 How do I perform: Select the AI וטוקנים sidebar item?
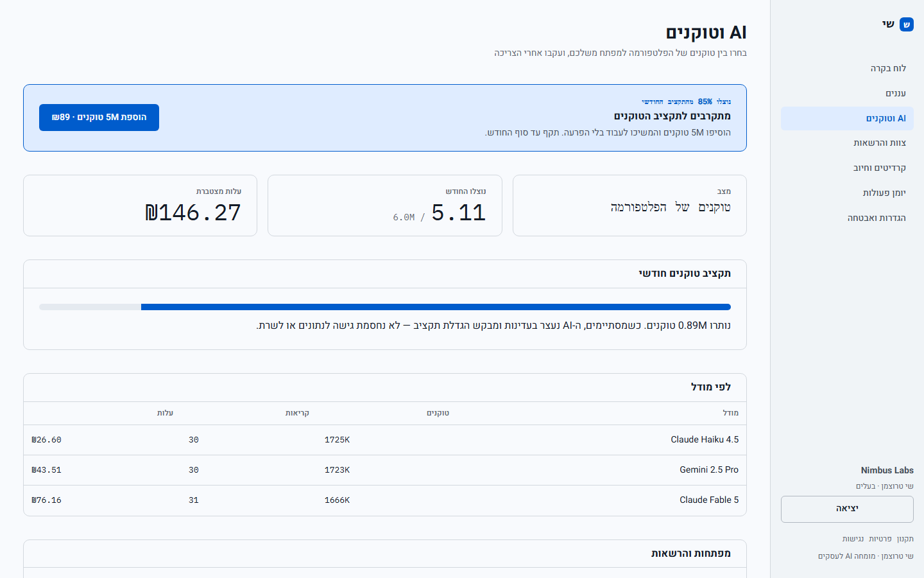(x=847, y=118)
